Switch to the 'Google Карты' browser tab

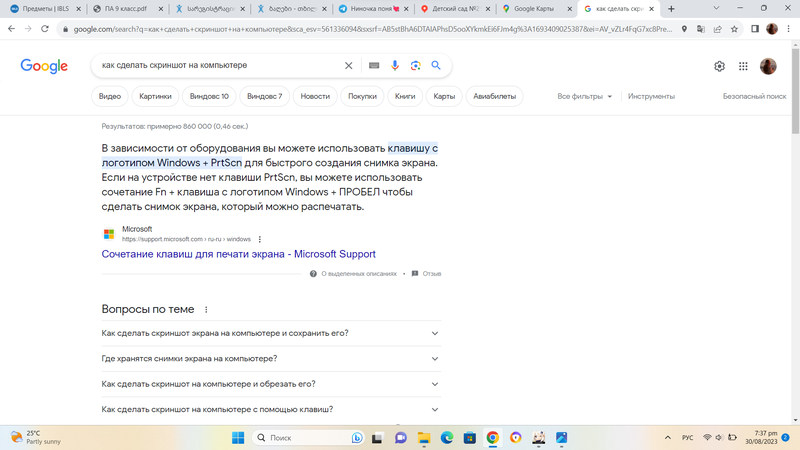536,8
